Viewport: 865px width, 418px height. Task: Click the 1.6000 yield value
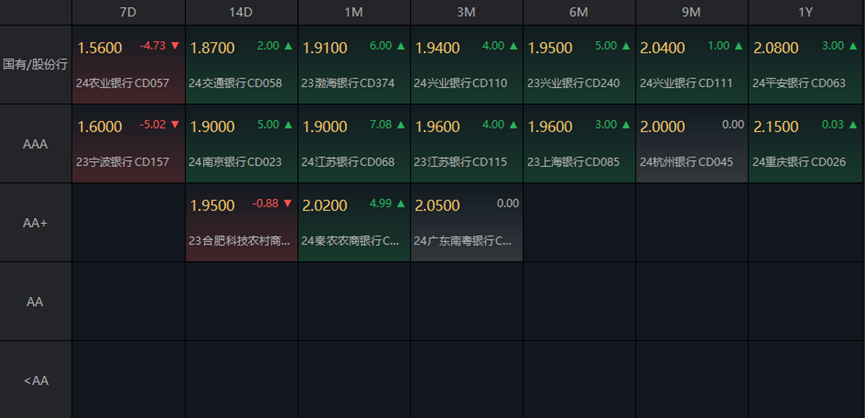point(100,127)
